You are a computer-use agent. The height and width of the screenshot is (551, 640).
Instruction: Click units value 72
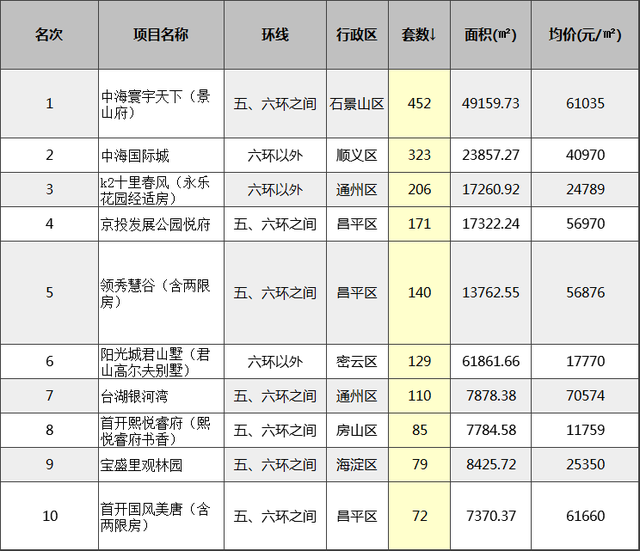point(419,516)
